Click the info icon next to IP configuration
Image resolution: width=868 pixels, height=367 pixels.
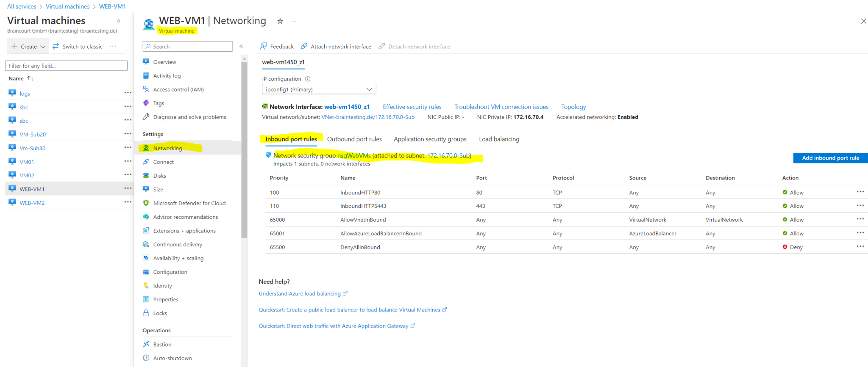(308, 79)
